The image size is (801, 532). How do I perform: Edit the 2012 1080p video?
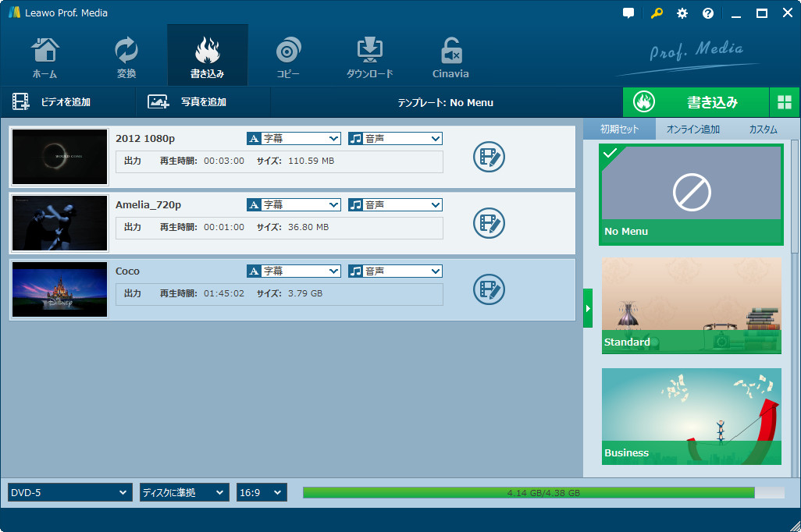[489, 157]
